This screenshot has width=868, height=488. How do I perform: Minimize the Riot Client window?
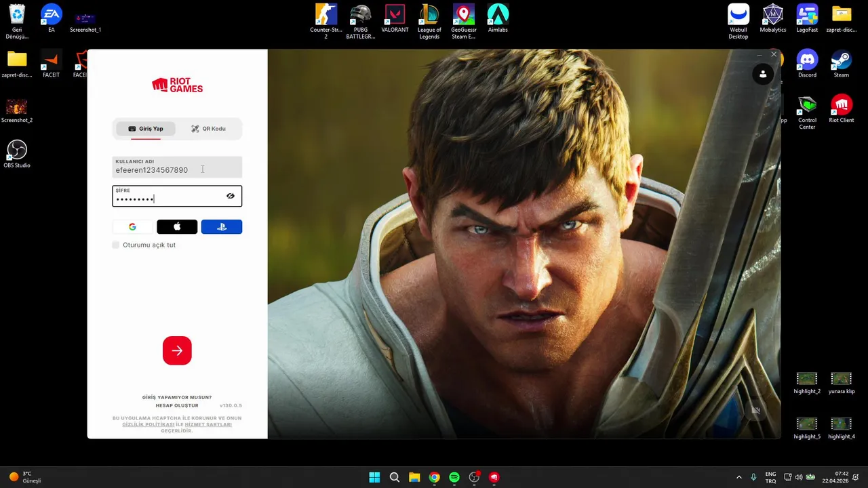point(759,54)
